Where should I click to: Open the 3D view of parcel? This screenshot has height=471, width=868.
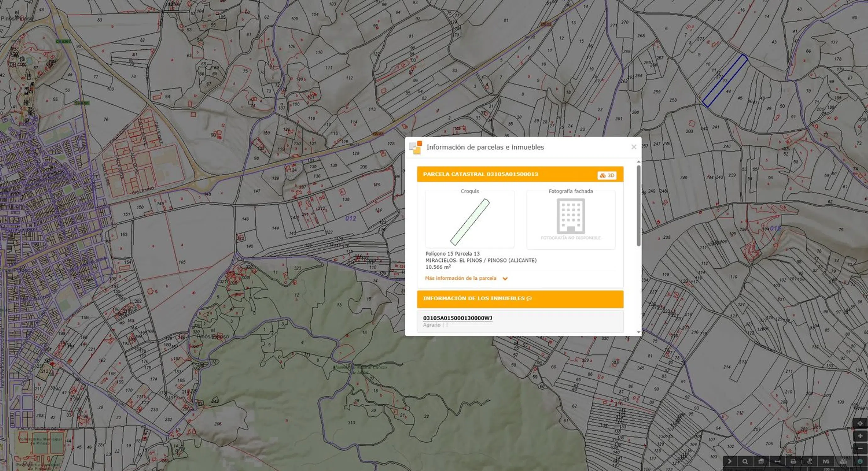[607, 176]
